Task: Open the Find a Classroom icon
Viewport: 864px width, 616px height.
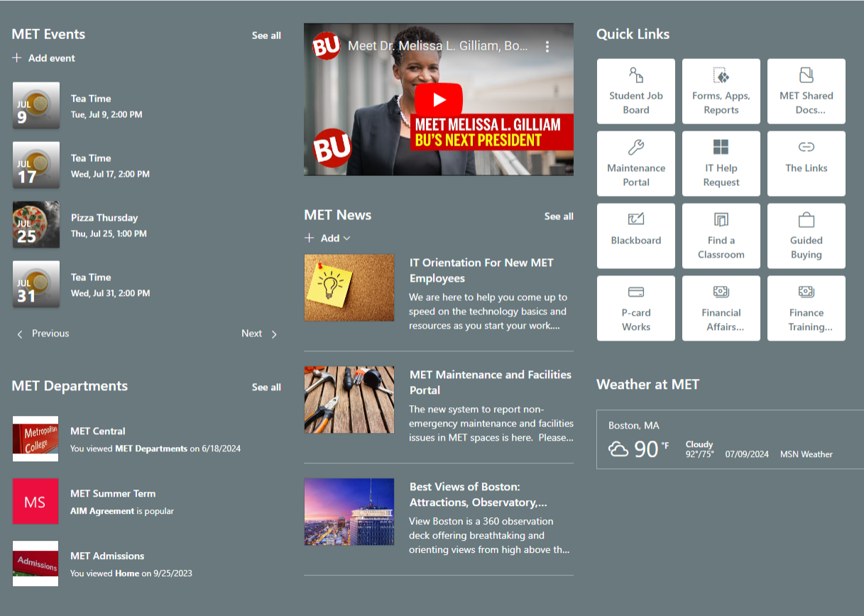Action: click(x=721, y=220)
